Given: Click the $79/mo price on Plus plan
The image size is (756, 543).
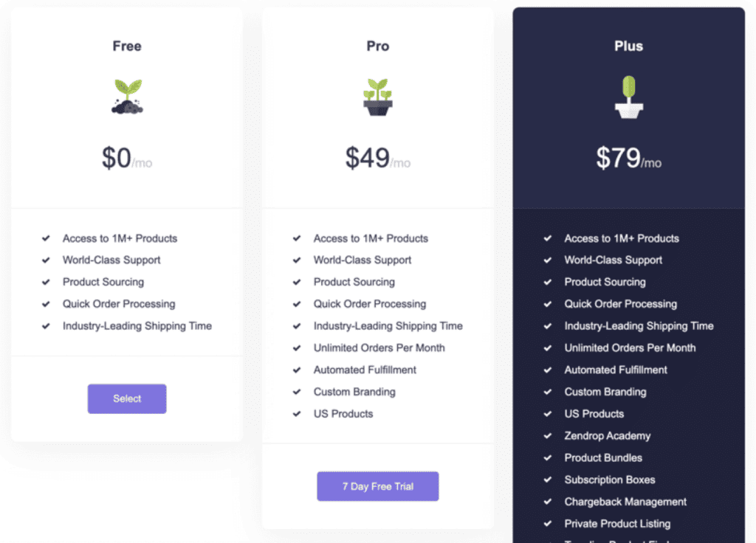Looking at the screenshot, I should pos(629,158).
